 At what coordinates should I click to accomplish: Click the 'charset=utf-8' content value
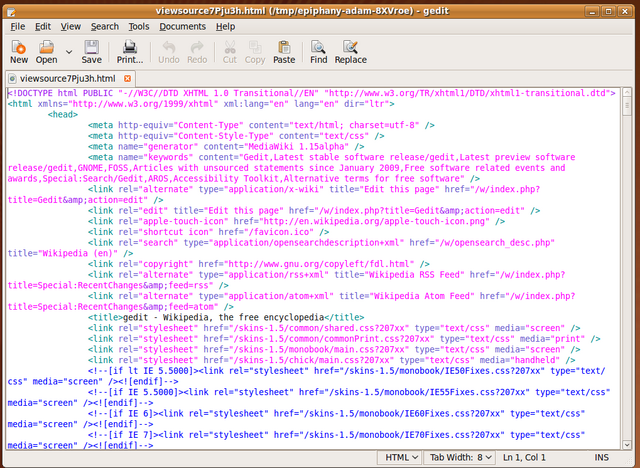pyautogui.click(x=382, y=125)
